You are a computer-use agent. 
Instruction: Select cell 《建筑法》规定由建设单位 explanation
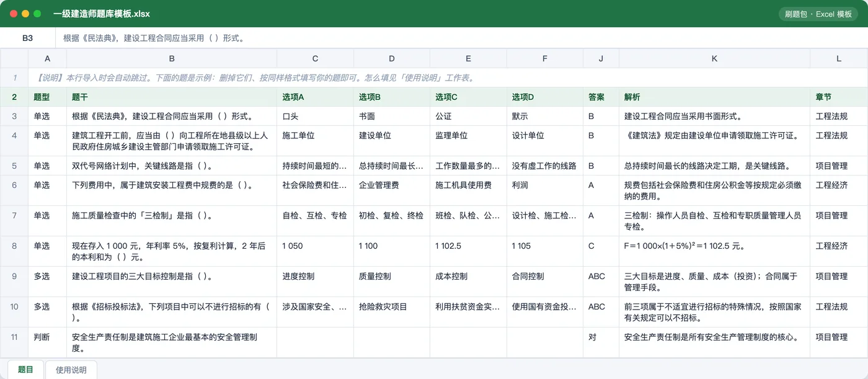point(714,140)
